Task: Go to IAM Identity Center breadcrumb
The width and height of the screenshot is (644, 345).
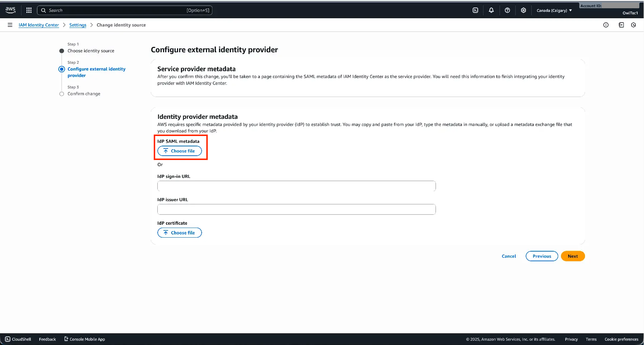Action: (x=39, y=25)
